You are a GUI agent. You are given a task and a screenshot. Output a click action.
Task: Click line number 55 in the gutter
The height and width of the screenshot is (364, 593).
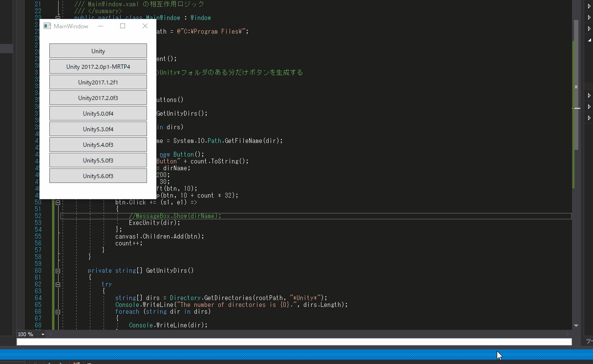pyautogui.click(x=38, y=236)
